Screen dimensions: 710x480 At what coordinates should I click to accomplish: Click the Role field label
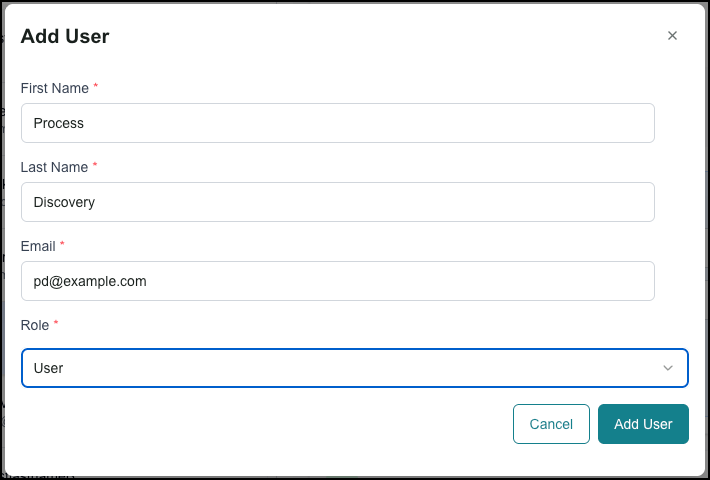click(35, 325)
